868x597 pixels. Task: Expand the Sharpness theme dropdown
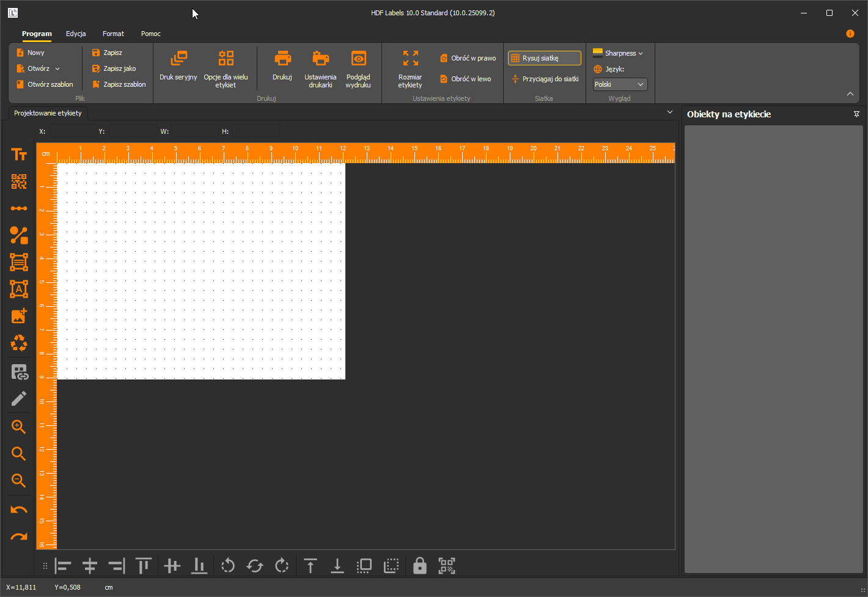point(618,53)
